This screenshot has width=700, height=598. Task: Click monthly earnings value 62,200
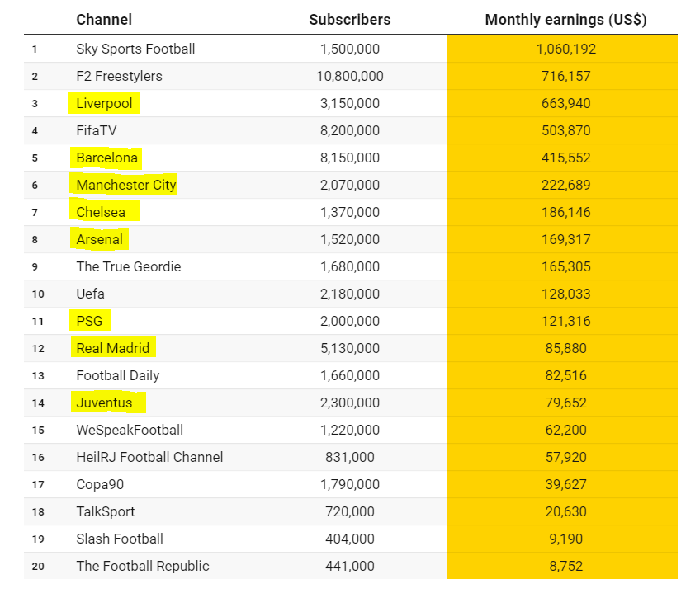565,430
